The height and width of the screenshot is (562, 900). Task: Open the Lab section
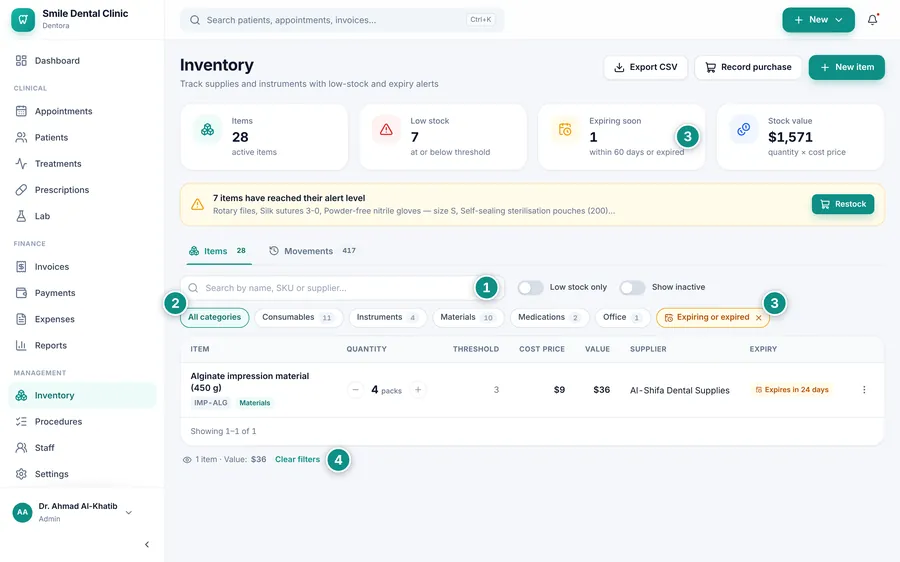(82, 216)
